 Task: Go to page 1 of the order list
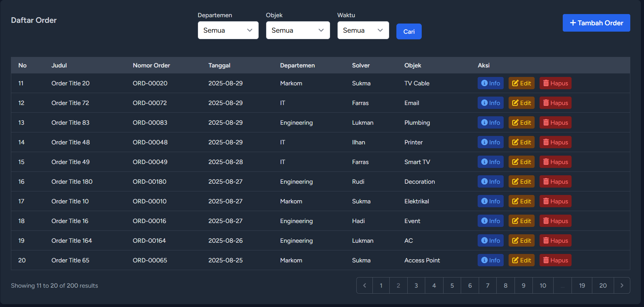point(381,286)
